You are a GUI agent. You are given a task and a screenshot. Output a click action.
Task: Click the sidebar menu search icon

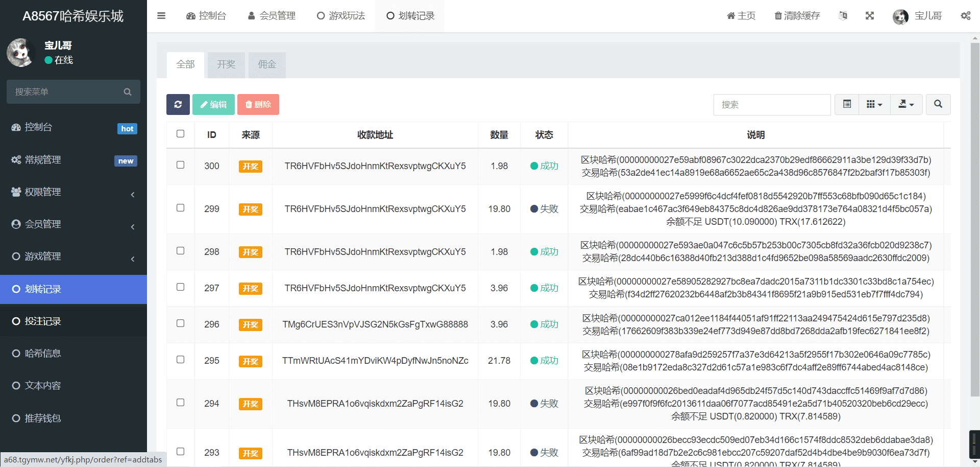tap(128, 92)
